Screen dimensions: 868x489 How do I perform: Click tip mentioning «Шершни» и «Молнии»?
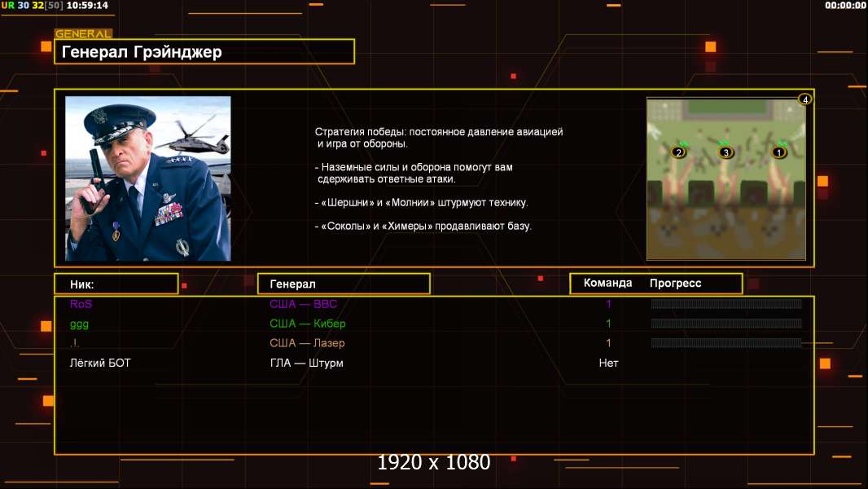tap(421, 203)
